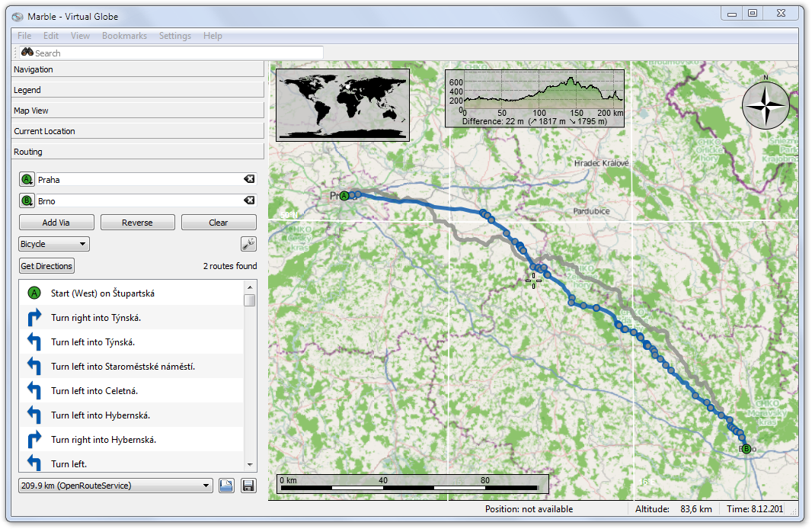Open the Help menu
This screenshot has width=812, height=529.
click(213, 36)
